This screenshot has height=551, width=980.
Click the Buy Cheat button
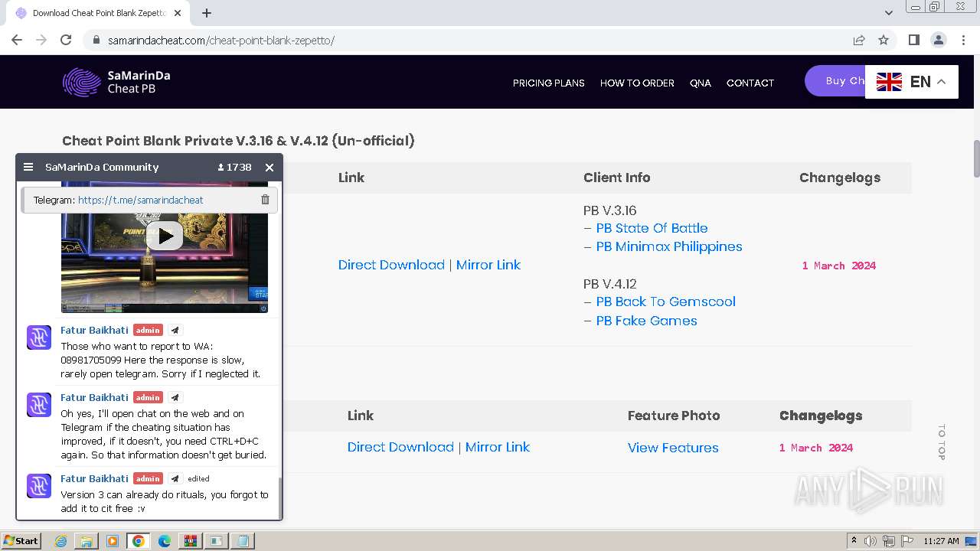pos(835,80)
